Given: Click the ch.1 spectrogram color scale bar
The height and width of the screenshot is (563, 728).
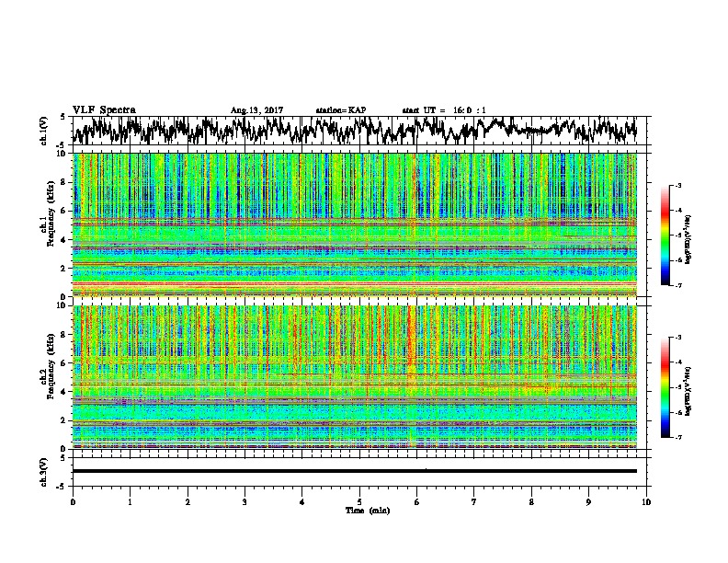Looking at the screenshot, I should click(665, 236).
